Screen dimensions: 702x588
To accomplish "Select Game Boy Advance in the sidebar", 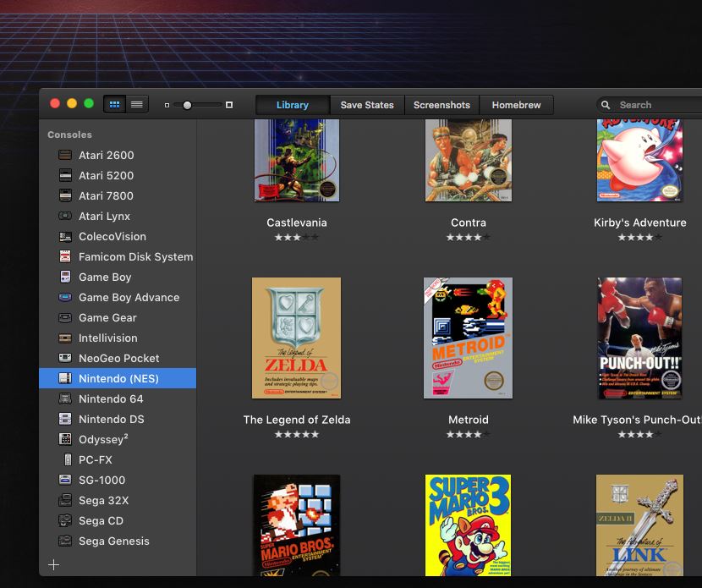I will (118, 297).
